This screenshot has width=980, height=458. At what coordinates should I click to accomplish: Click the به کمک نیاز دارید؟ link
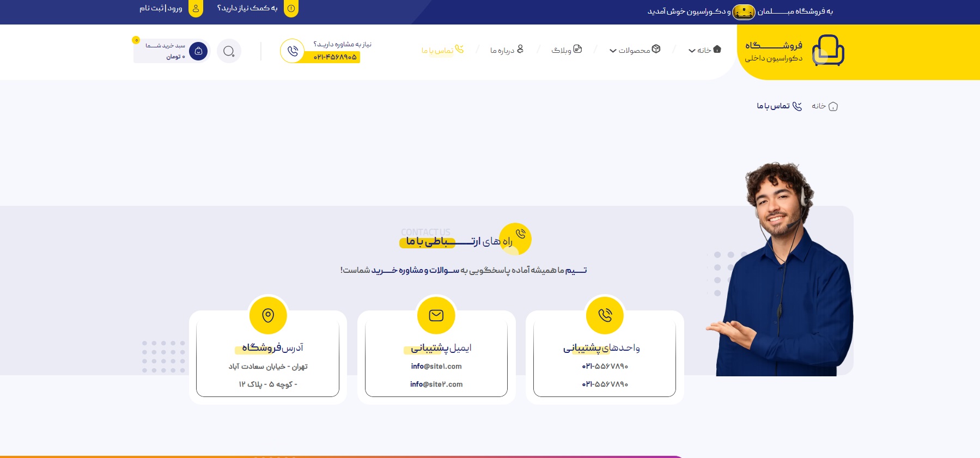247,8
